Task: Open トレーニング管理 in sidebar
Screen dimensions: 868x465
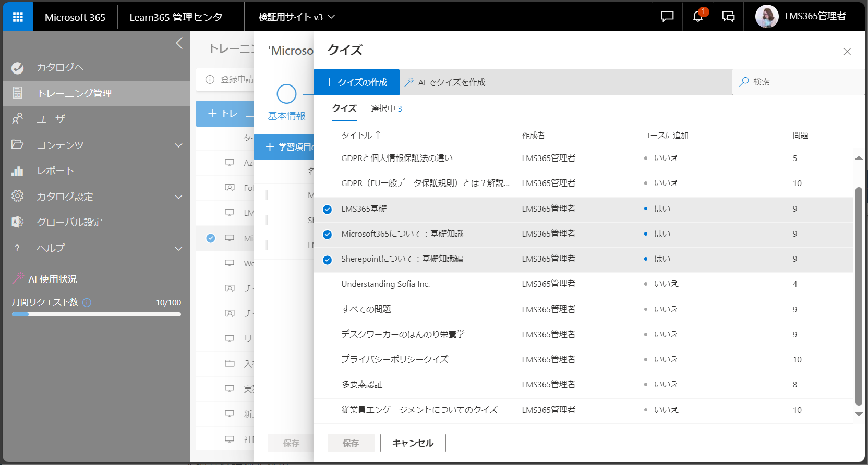Action: [x=97, y=93]
